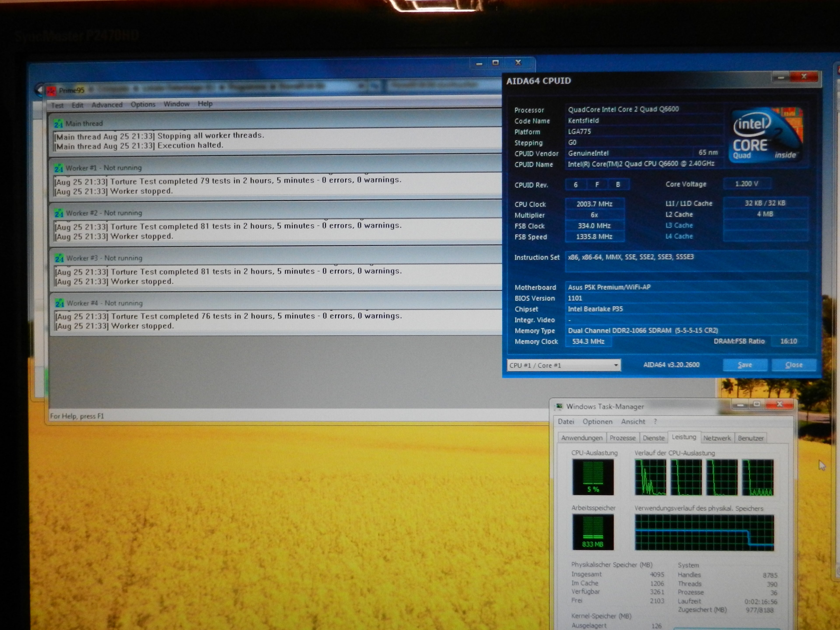Open the Options menu in Prime95
This screenshot has width=840, height=630.
pos(143,104)
